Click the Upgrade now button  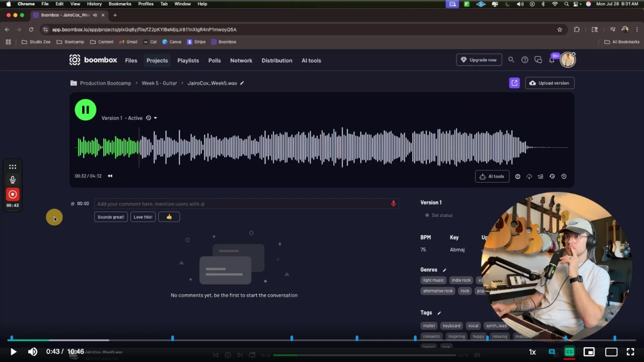pos(479,60)
